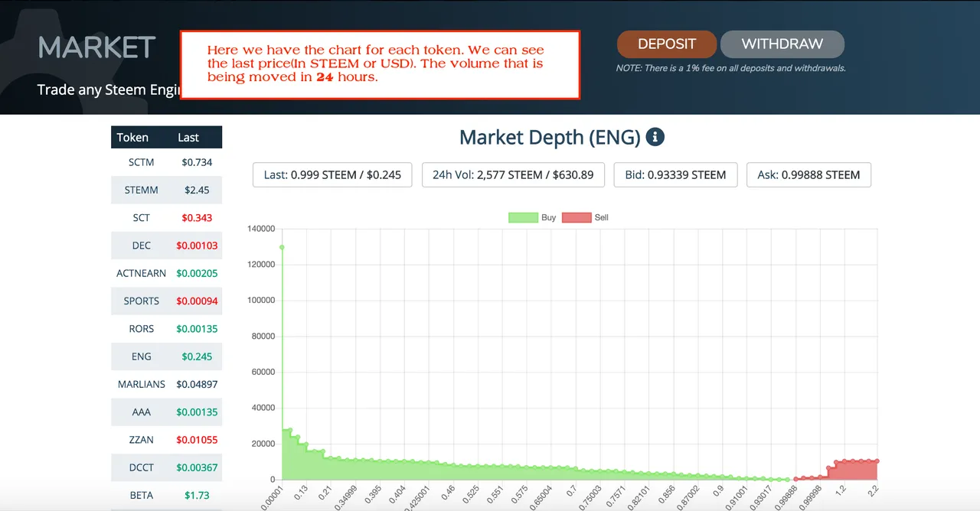Select the STEMM token row

166,190
